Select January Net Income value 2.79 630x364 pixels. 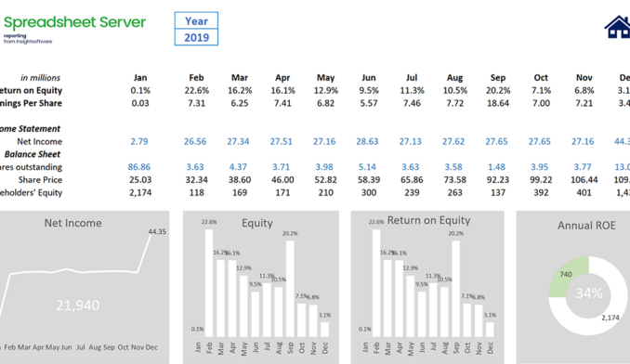coord(139,141)
